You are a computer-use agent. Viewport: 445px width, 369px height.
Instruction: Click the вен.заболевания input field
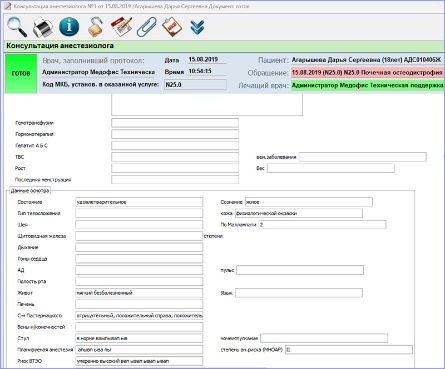363,157
